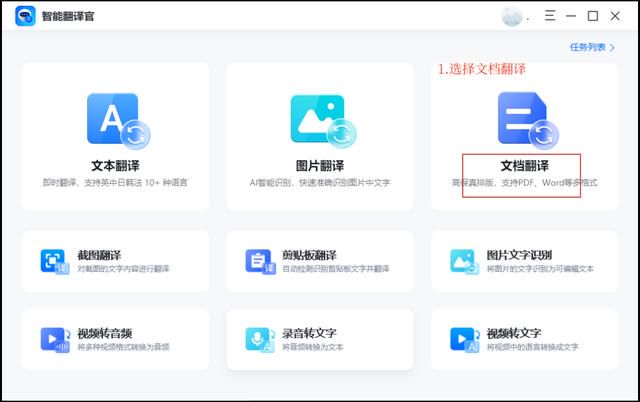Click the 截图翻译 label
Screen dimensions: 640x402
[99, 255]
